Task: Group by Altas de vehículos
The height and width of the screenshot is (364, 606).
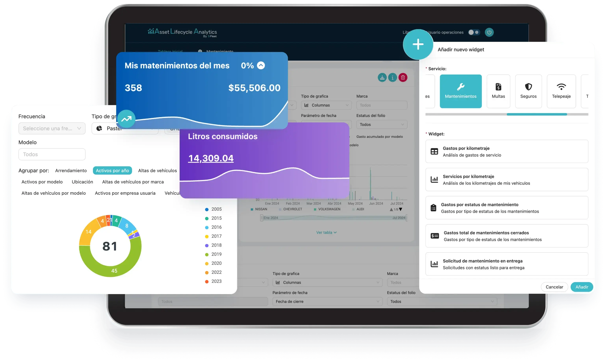Action: pos(157,170)
